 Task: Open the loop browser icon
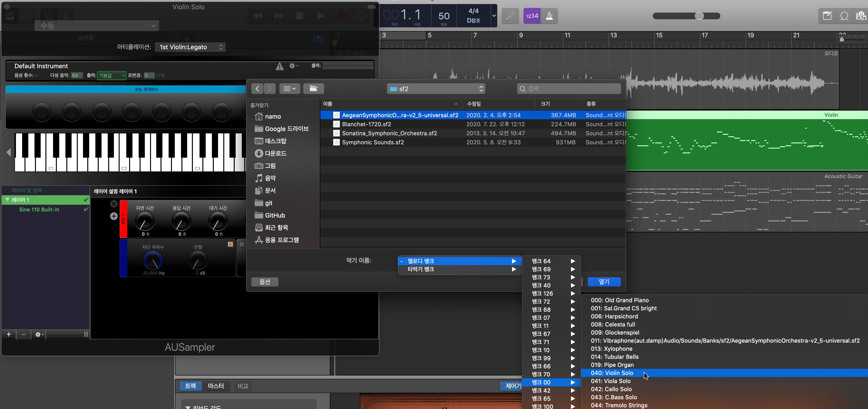[844, 16]
